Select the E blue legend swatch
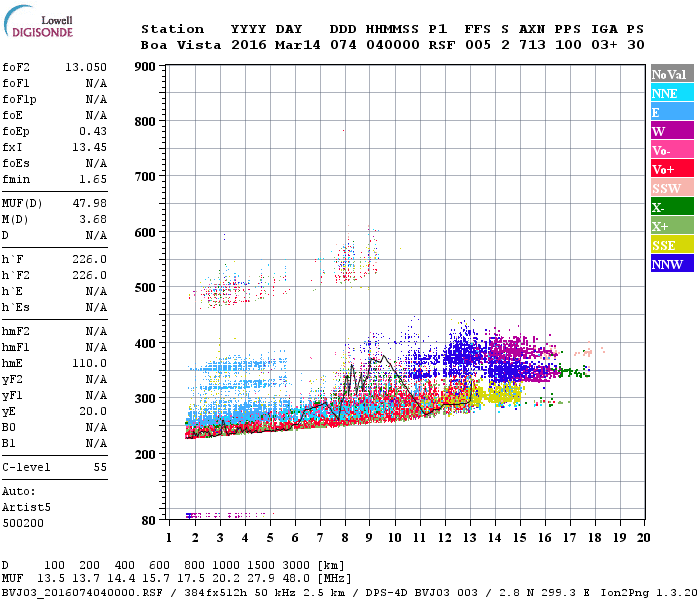The height and width of the screenshot is (600, 700). point(672,112)
